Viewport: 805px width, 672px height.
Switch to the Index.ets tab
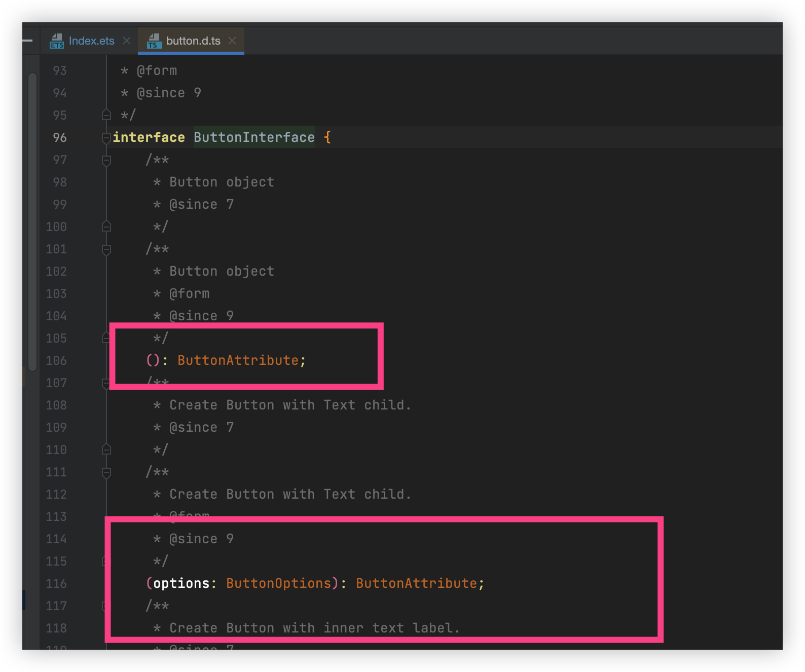click(x=91, y=41)
